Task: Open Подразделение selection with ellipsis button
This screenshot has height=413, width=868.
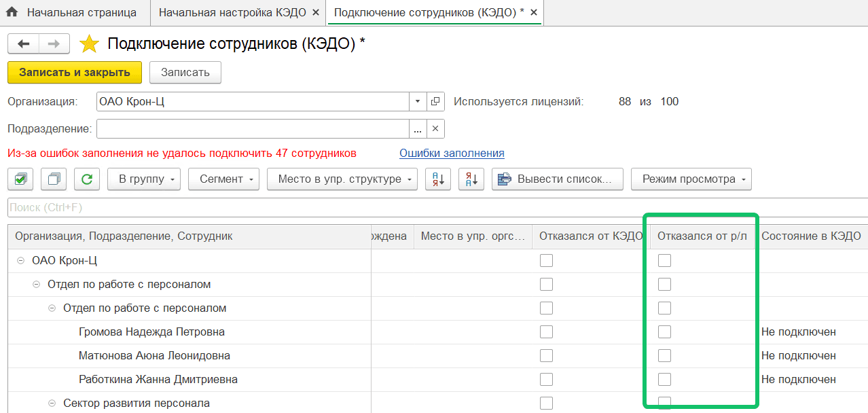Action: click(418, 128)
